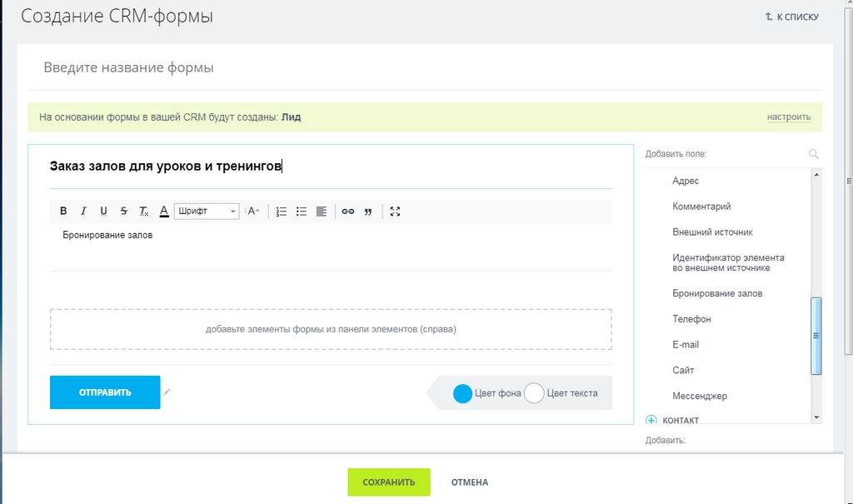Open the font size dropdown
Screen dimensions: 853x504
coord(252,211)
